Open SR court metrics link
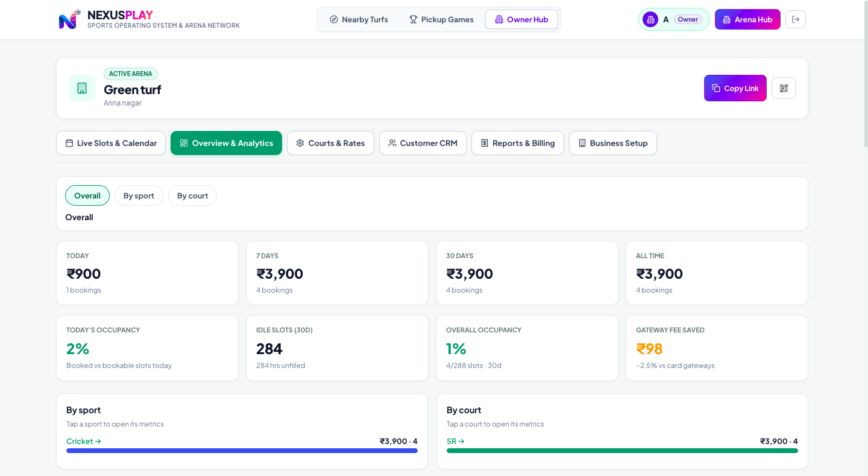868x476 pixels. coord(456,441)
